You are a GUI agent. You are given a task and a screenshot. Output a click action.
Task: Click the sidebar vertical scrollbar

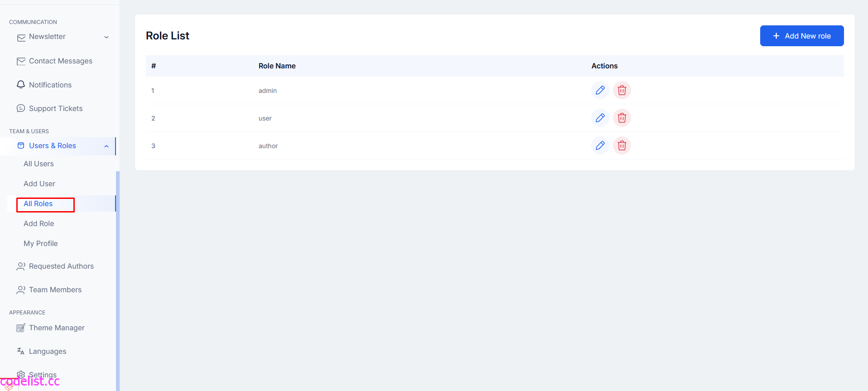click(x=118, y=281)
